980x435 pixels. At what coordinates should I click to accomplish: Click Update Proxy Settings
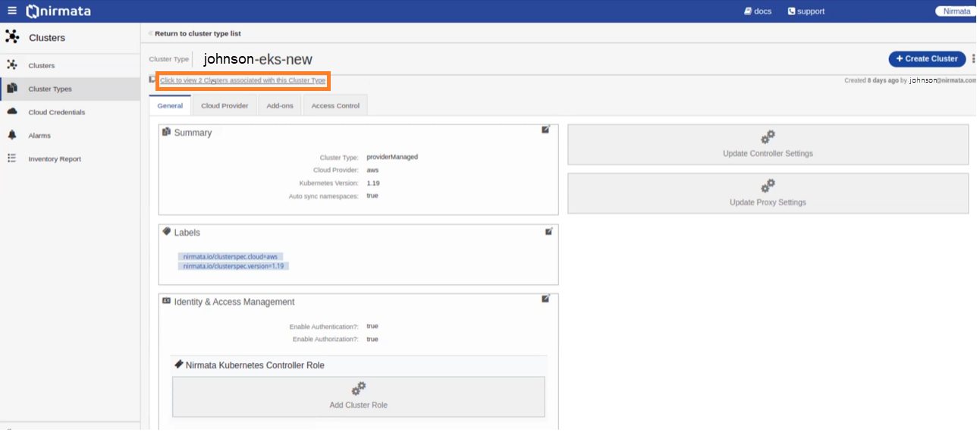coord(768,193)
